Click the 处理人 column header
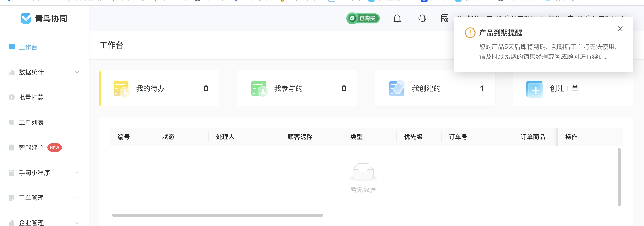The width and height of the screenshot is (644, 226). pyautogui.click(x=225, y=137)
